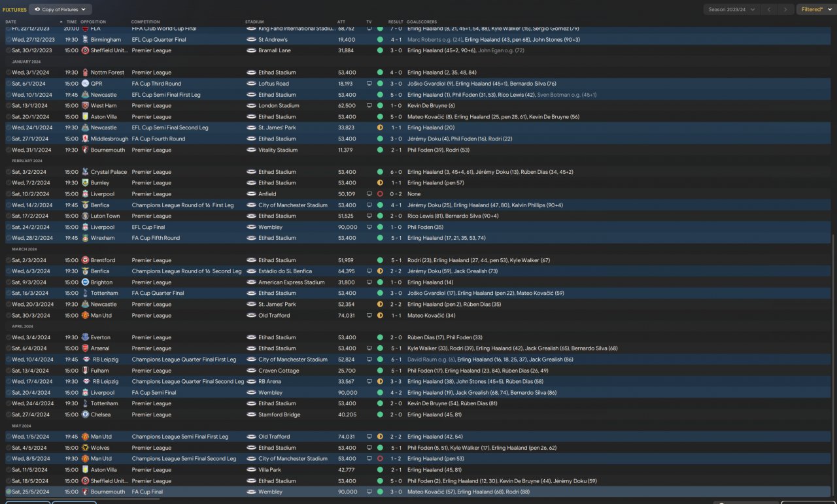
Task: Click the red loss indicator on the Anfield row
Action: (x=380, y=194)
